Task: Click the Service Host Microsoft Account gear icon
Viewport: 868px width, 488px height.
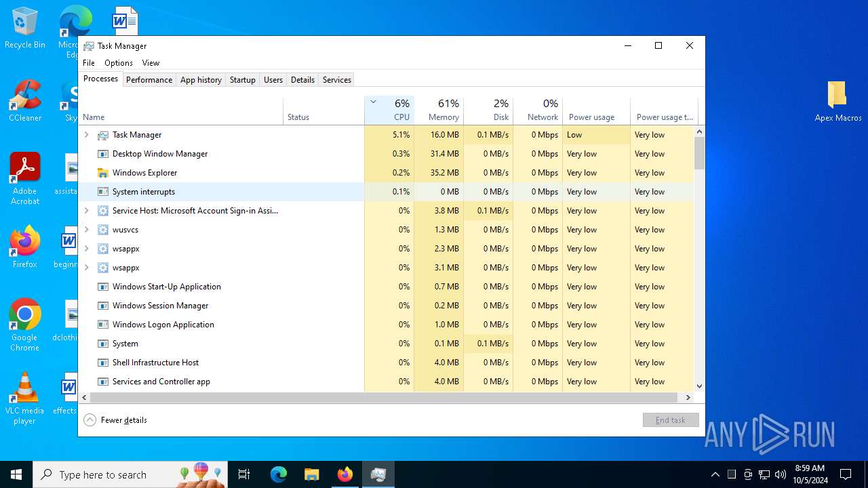Action: tap(103, 211)
